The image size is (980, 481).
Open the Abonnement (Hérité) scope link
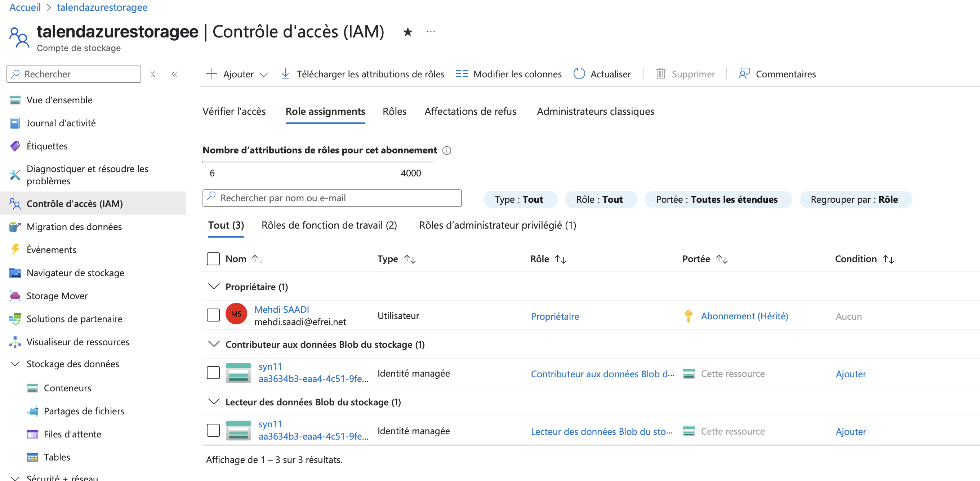click(744, 316)
